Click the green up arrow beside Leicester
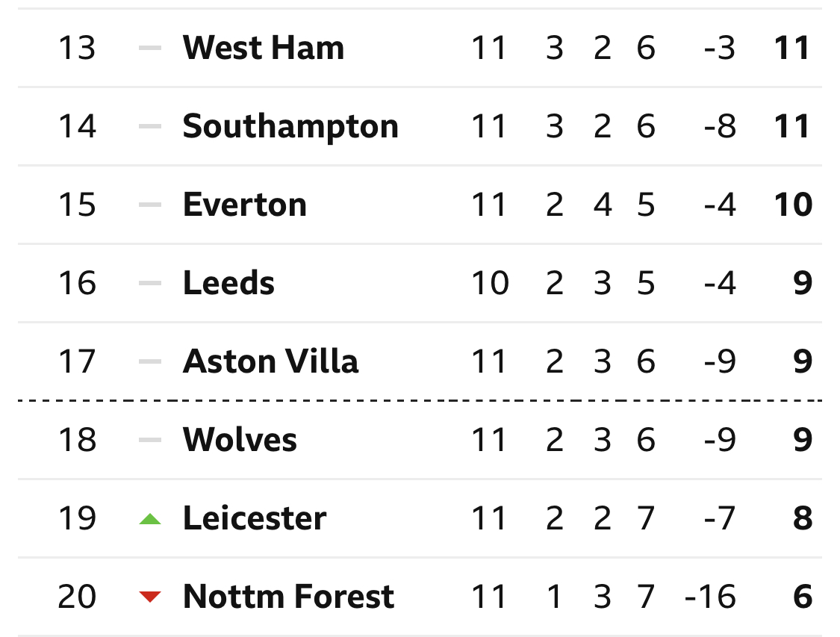 [150, 518]
